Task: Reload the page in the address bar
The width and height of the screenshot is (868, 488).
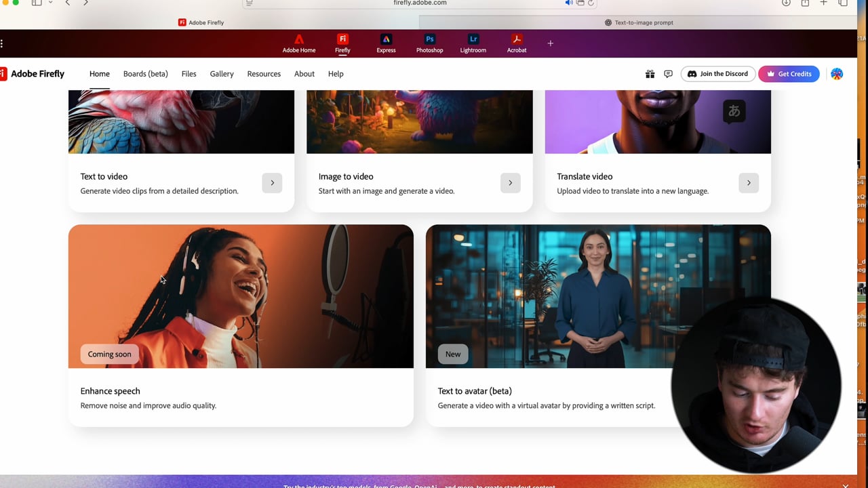Action: coord(591,3)
